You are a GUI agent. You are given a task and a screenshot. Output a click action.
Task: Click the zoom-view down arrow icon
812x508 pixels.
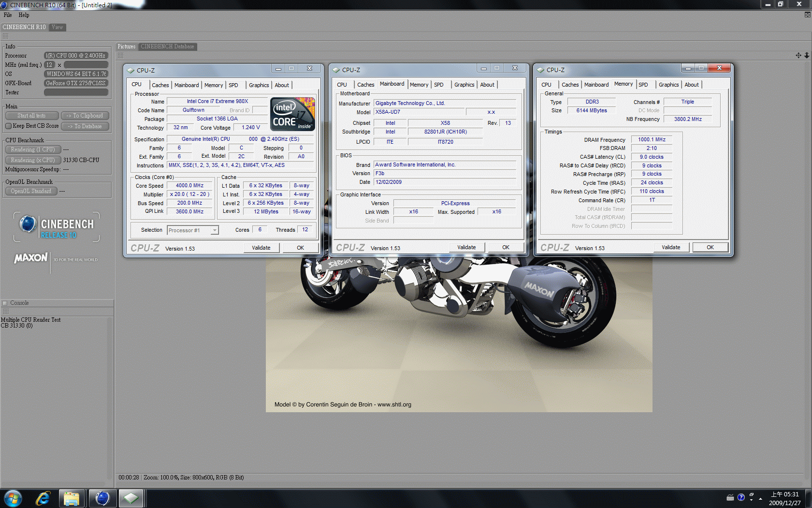[807, 55]
